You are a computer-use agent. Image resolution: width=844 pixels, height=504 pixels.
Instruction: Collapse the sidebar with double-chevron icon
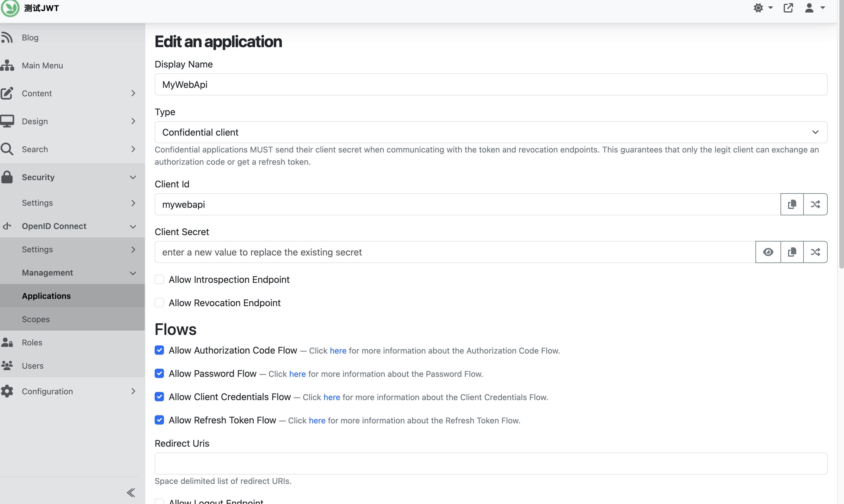pos(131,492)
